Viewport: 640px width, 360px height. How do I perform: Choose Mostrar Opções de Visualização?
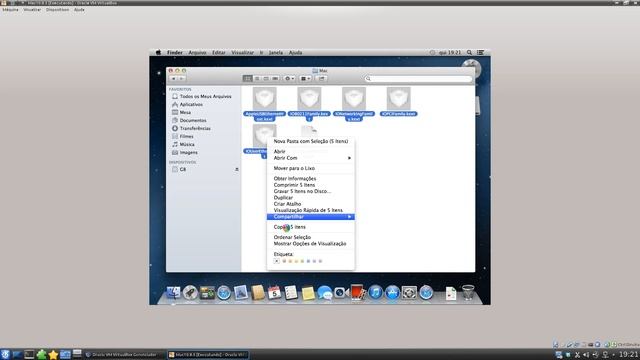[311, 244]
